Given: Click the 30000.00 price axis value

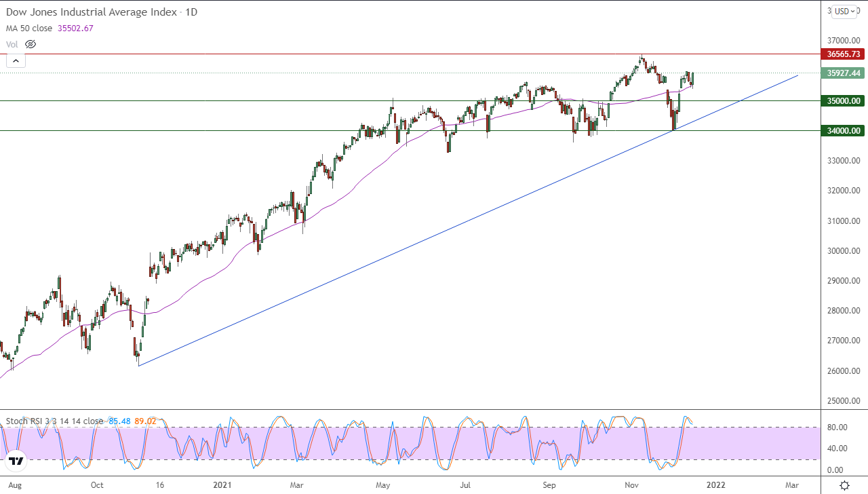Looking at the screenshot, I should [x=844, y=251].
